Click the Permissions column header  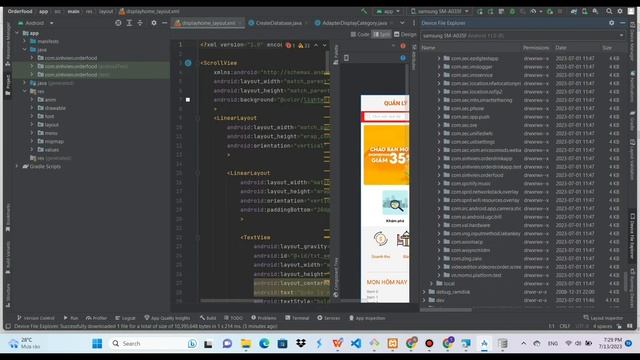[536, 48]
